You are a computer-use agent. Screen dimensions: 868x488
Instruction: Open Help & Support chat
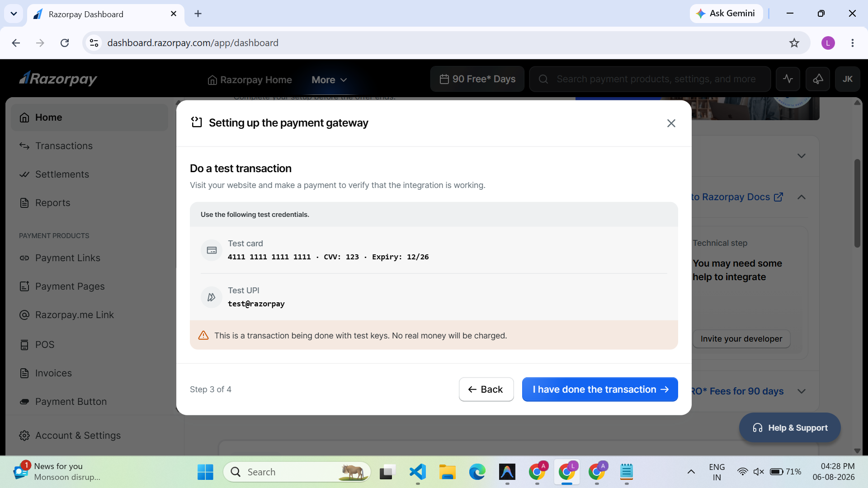[790, 427]
